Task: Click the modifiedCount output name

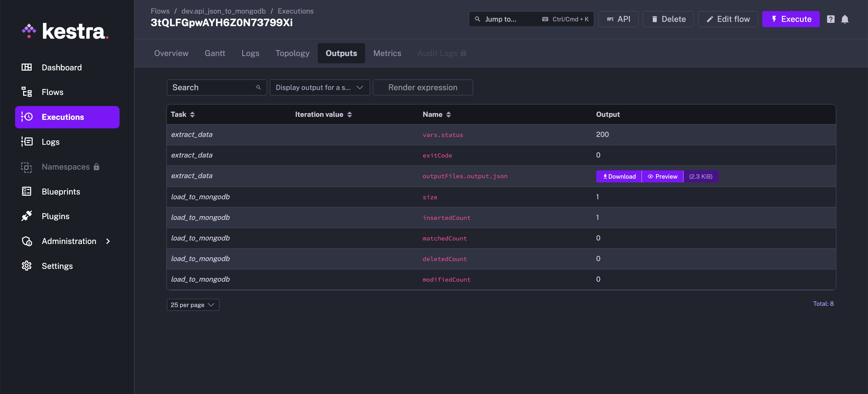Action: point(447,279)
